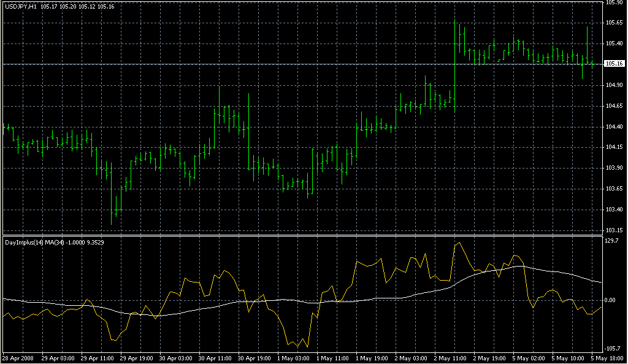The image size is (628, 364).
Task: Click the divider between price chart and indicator window
Action: 301,235
